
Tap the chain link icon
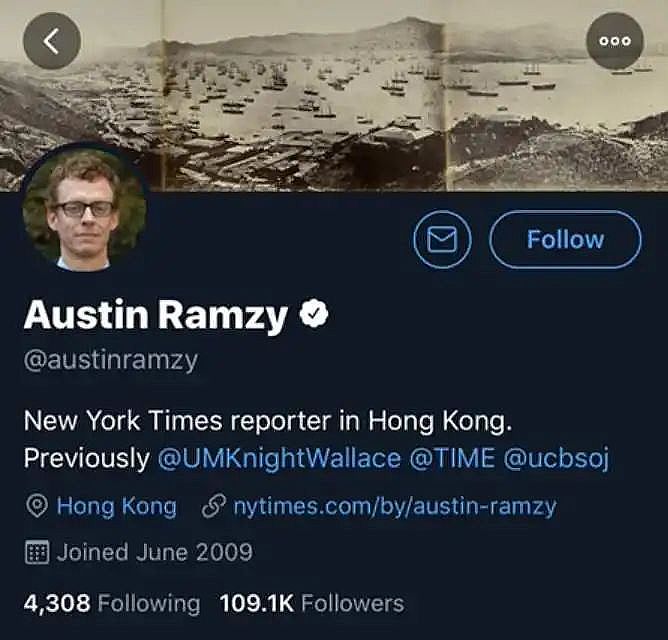coord(213,506)
